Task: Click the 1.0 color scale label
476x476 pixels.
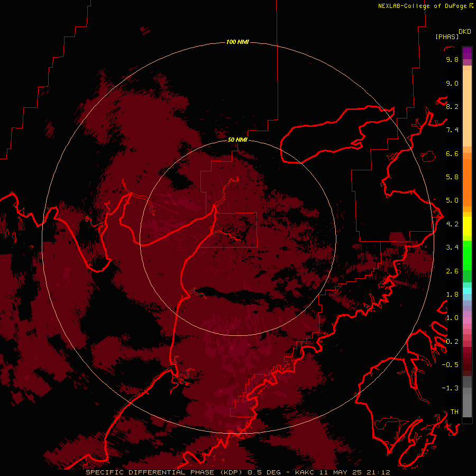Action: (x=452, y=318)
